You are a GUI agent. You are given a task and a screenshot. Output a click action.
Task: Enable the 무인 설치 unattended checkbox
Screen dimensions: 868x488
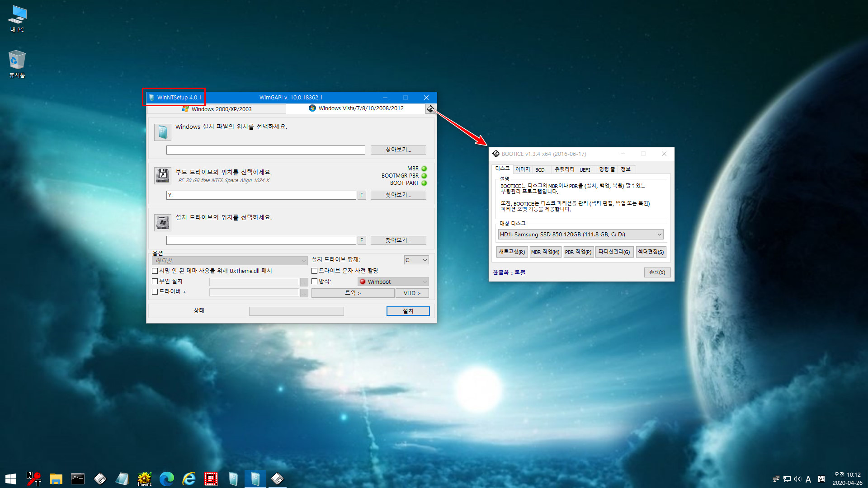coord(155,281)
